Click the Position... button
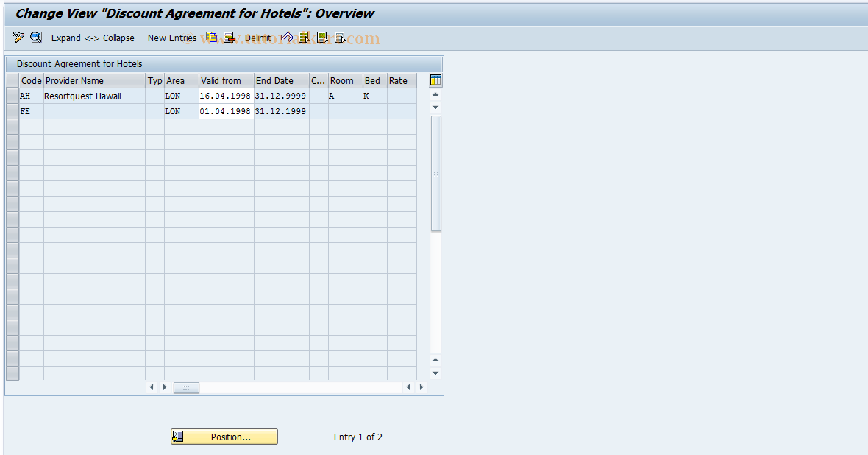Image resolution: width=868 pixels, height=455 pixels. tap(224, 437)
